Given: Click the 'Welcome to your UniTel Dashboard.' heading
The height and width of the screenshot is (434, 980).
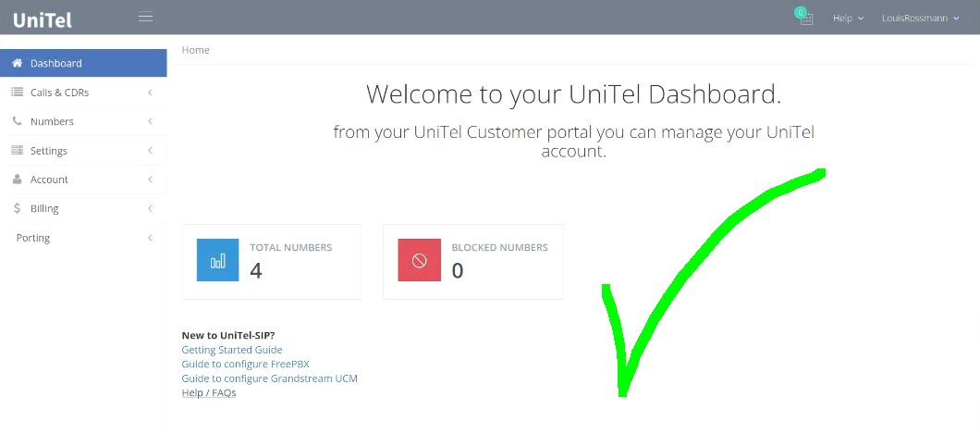Looking at the screenshot, I should (x=574, y=94).
